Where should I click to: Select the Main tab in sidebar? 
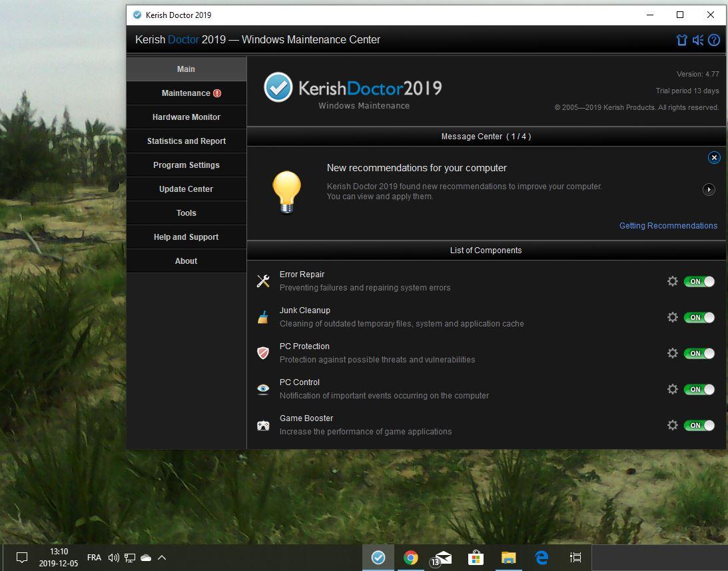[x=186, y=69]
